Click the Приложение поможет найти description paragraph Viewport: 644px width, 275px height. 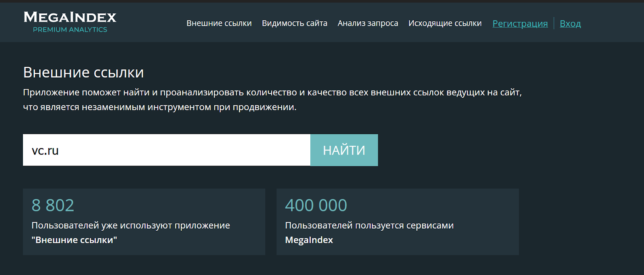(272, 100)
